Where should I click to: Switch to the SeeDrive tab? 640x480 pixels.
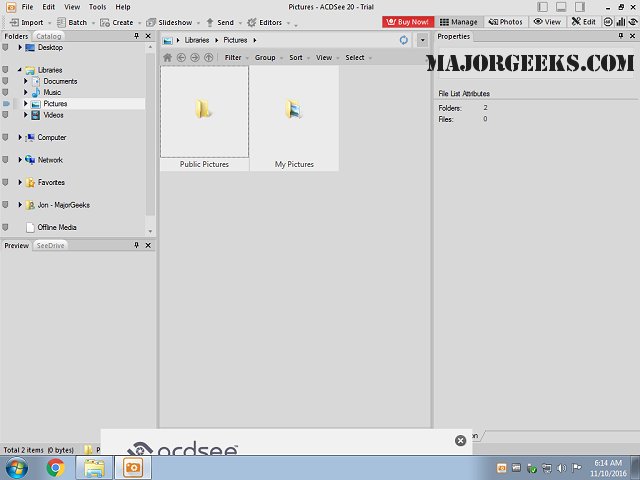pyautogui.click(x=50, y=246)
